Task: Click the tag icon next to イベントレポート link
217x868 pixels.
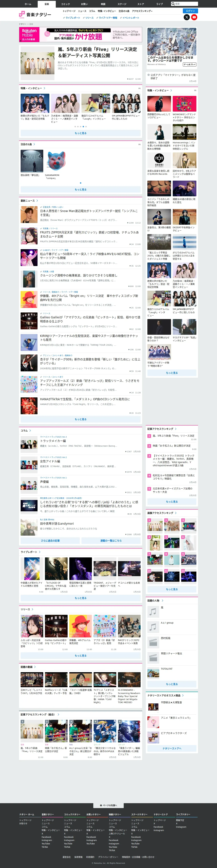Action: pos(121,18)
